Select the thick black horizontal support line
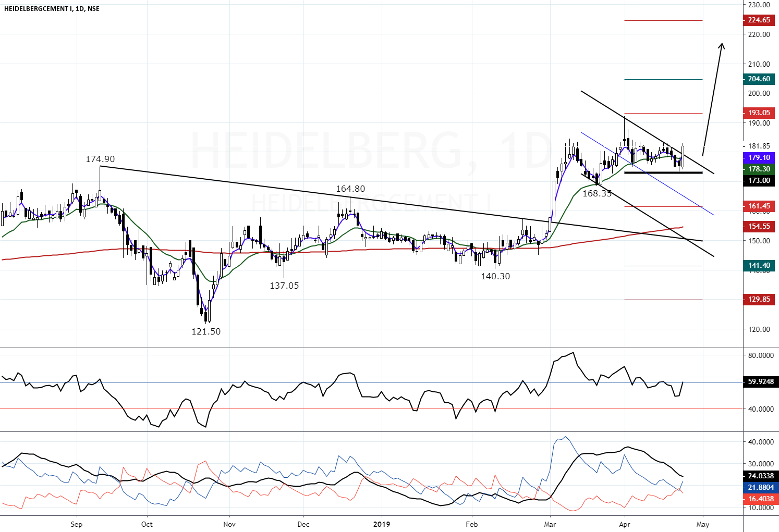The height and width of the screenshot is (532, 779). point(662,173)
